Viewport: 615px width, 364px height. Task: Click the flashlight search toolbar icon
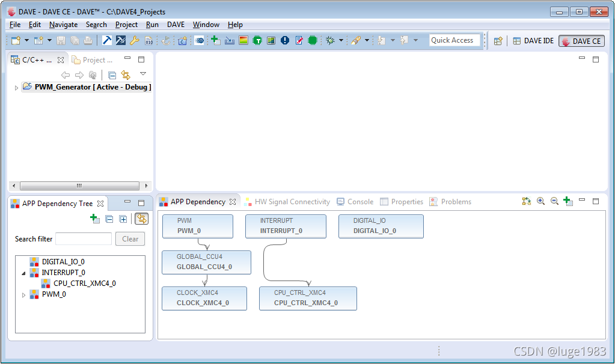[356, 40]
